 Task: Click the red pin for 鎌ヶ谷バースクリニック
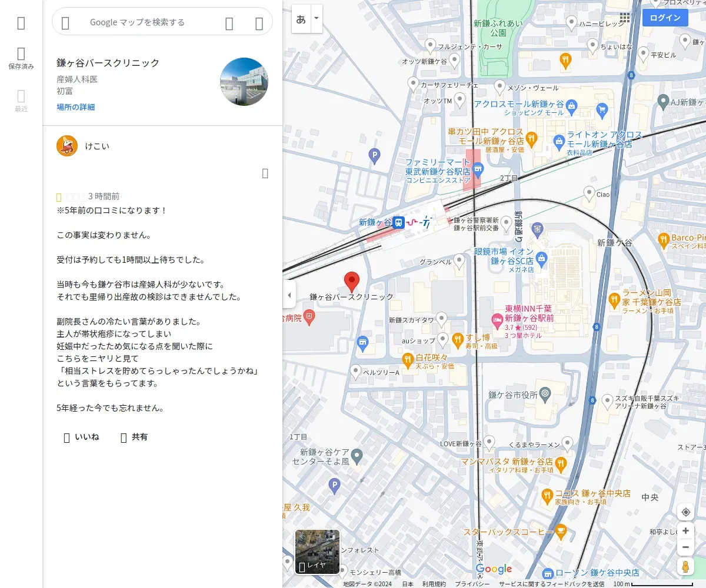click(352, 282)
